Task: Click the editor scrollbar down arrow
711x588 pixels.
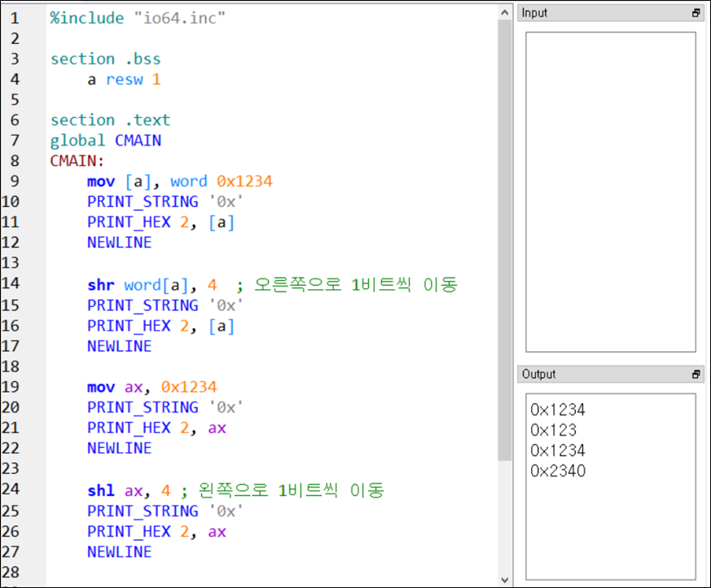Action: click(x=505, y=580)
